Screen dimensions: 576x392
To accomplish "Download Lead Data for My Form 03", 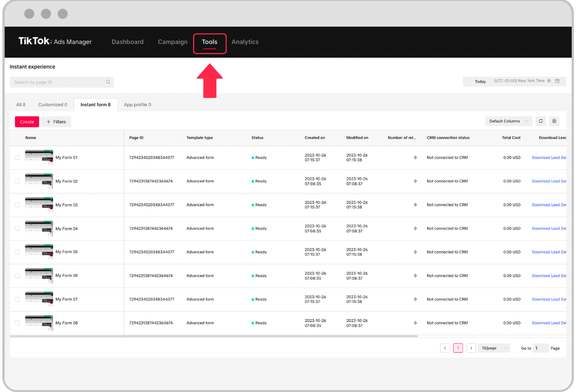I will (x=549, y=205).
